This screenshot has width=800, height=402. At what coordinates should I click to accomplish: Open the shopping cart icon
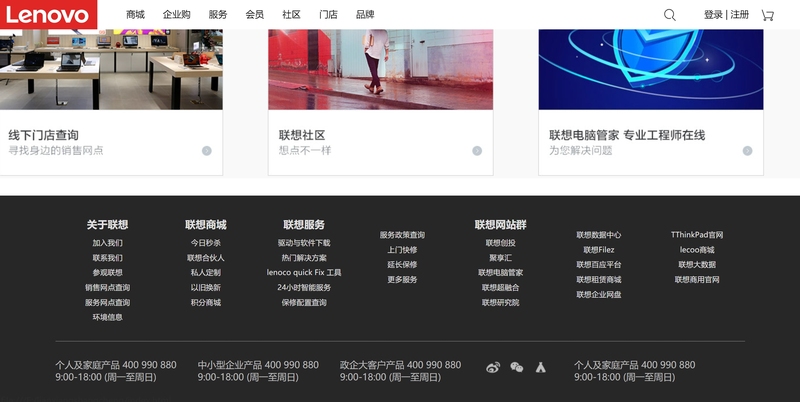coord(767,15)
